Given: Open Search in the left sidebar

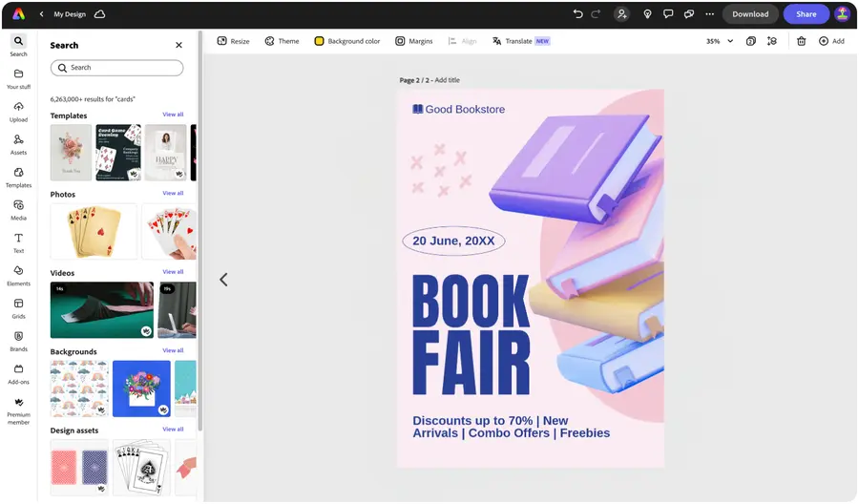Looking at the screenshot, I should click(x=19, y=46).
